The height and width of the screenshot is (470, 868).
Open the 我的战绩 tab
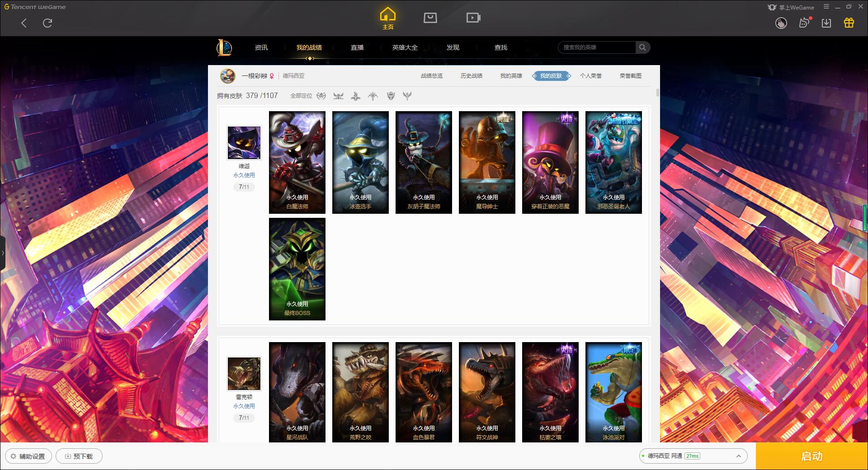(309, 47)
